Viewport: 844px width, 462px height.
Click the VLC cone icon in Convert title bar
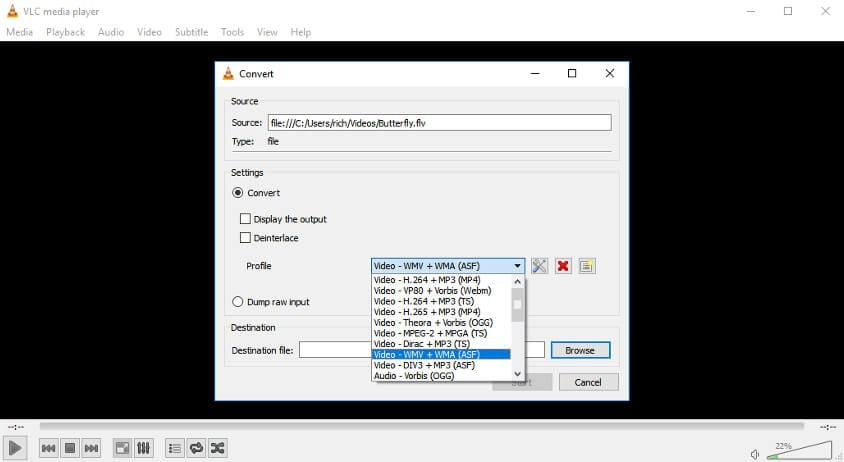228,74
